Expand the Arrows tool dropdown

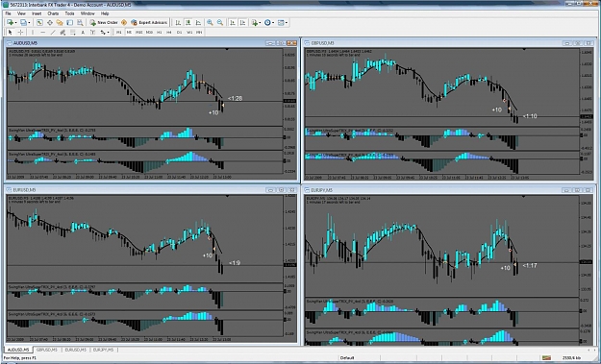[108, 32]
